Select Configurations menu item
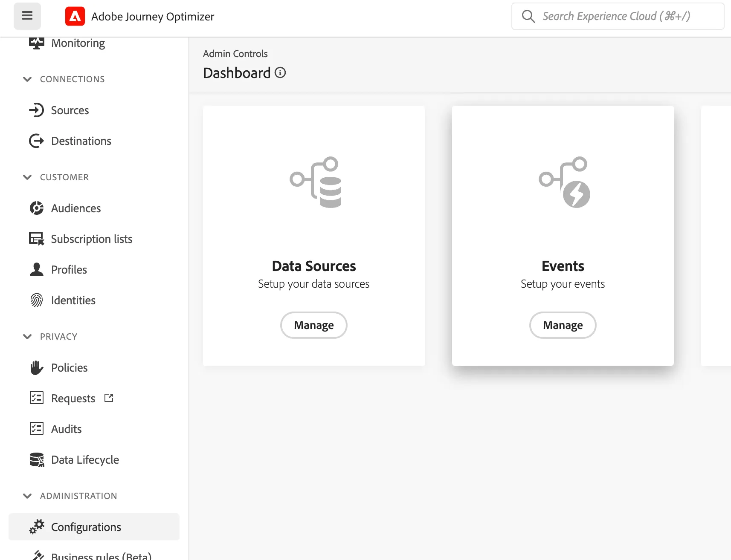This screenshot has height=560, width=731. pos(94,527)
